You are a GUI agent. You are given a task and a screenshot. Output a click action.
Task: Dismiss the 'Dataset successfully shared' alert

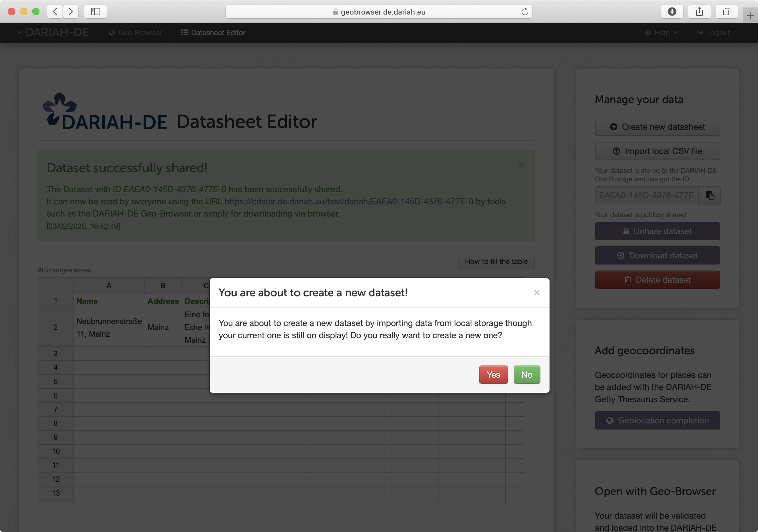pos(521,165)
